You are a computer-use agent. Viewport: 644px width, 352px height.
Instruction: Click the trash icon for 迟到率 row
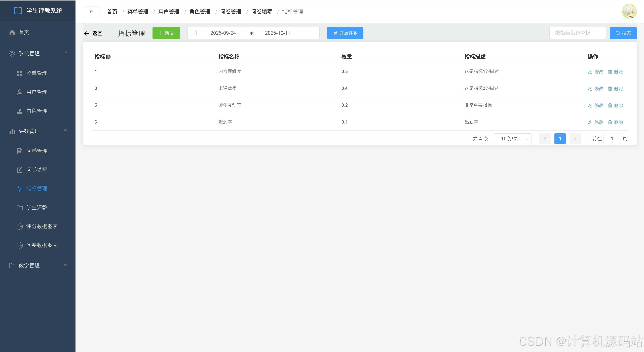[610, 123]
